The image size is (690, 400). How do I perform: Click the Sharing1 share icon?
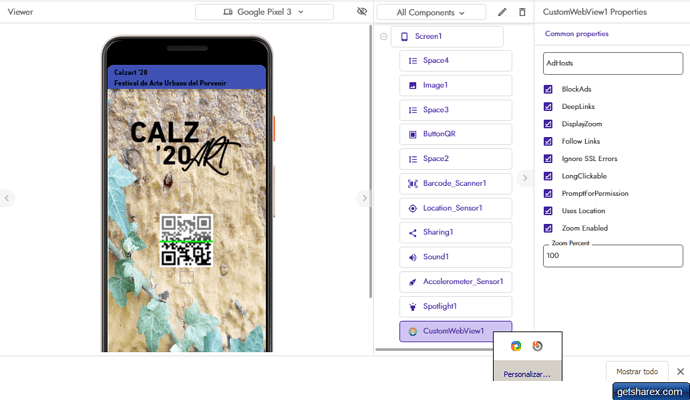tap(413, 233)
